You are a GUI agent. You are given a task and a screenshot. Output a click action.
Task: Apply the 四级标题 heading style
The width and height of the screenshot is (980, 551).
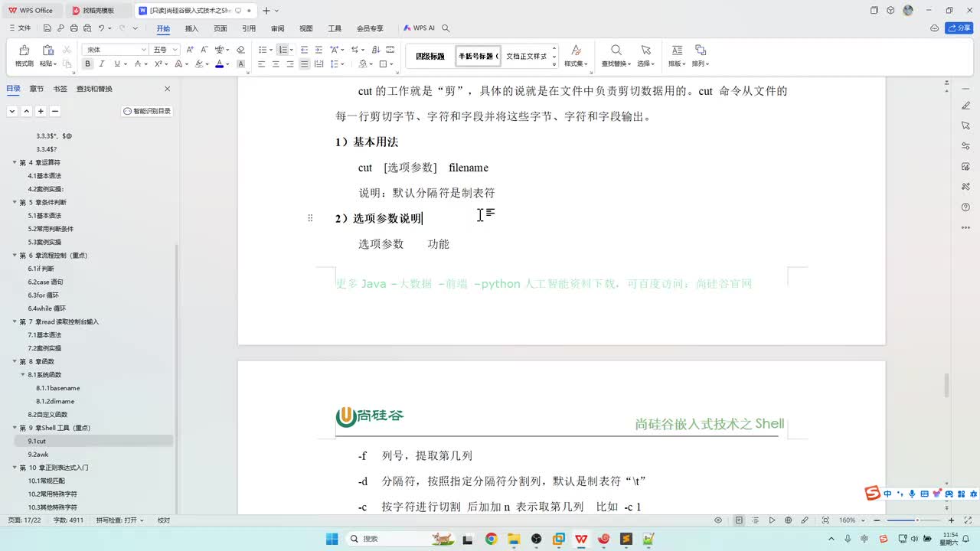pyautogui.click(x=430, y=56)
